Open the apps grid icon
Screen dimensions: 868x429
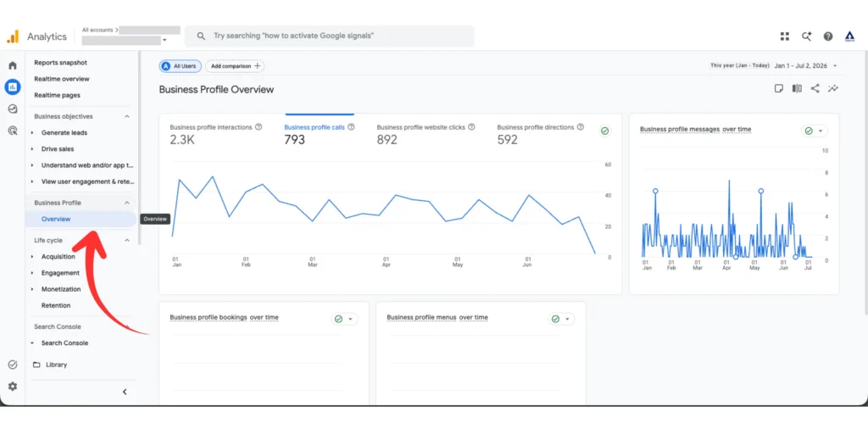[x=784, y=36]
